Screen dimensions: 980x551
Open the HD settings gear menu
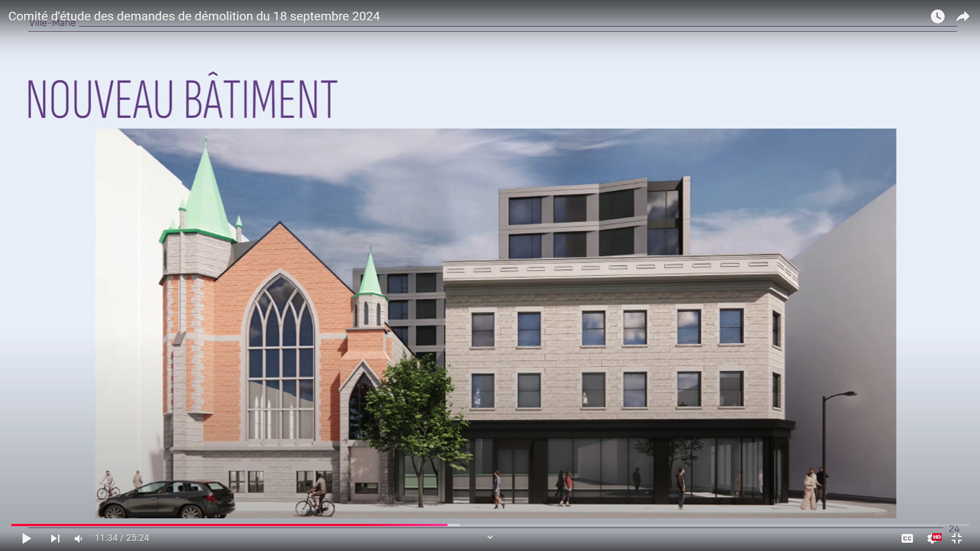pos(933,538)
